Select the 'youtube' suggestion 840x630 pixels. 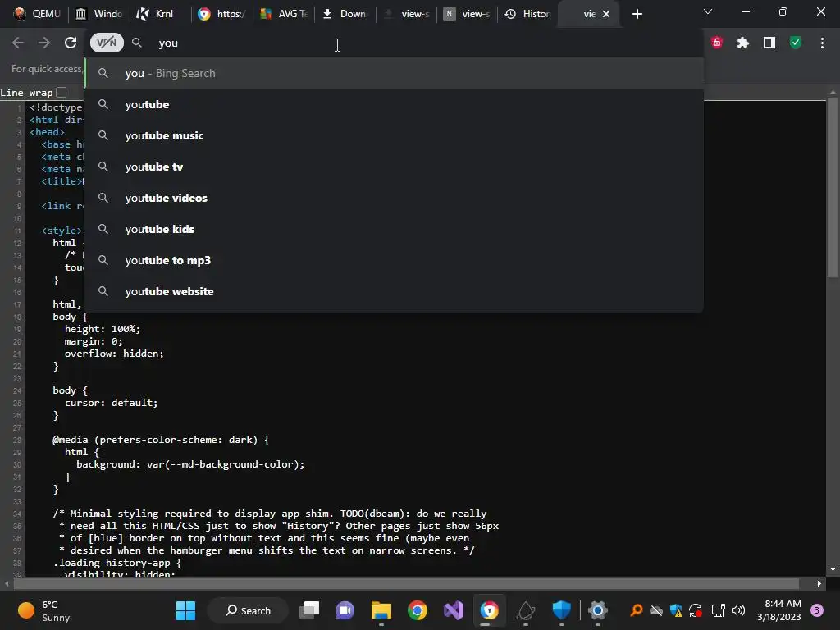(x=394, y=104)
